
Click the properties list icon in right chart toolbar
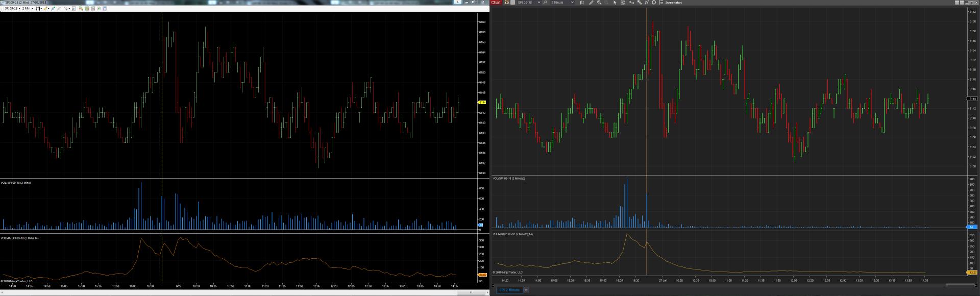661,3
